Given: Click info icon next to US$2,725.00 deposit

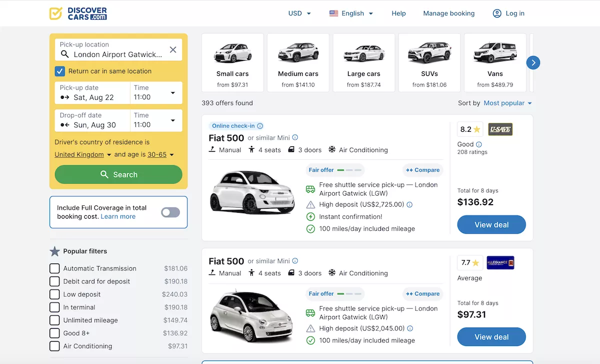Looking at the screenshot, I should [409, 205].
